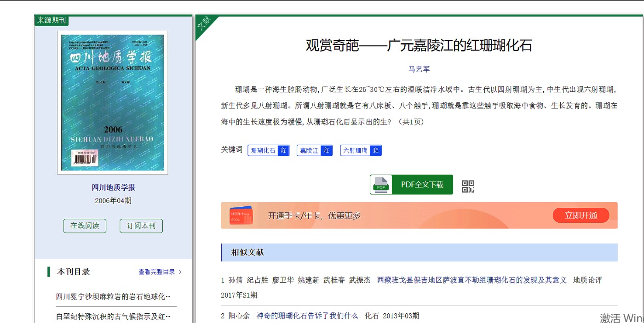Click the membership card icon in banner
This screenshot has height=323, width=644.
pos(241,215)
